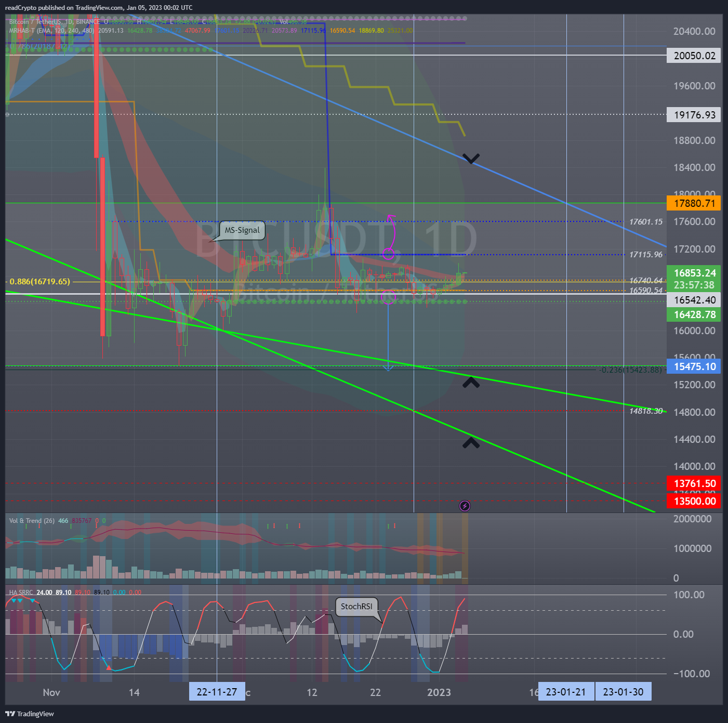Select the magenta circle drawing near 17115.96 line
The width and height of the screenshot is (728, 723).
(x=388, y=254)
